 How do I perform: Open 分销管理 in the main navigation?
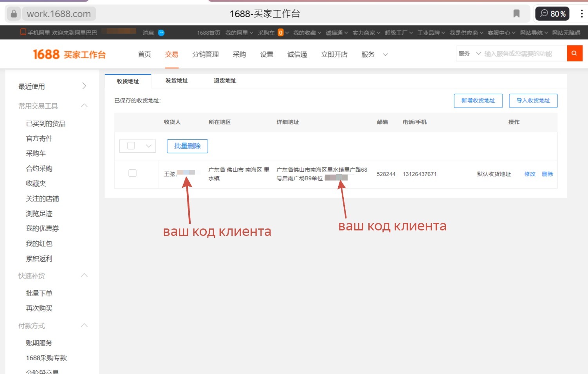206,54
